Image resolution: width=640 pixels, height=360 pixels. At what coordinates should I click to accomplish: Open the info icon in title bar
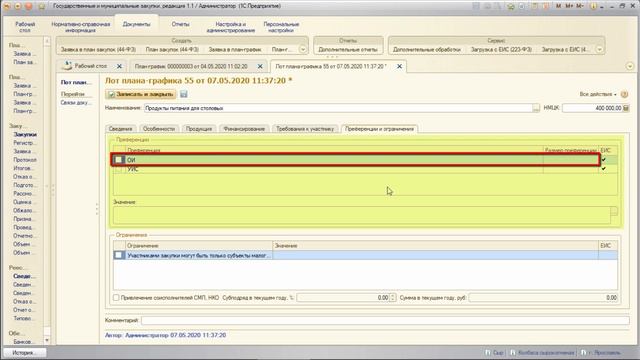(x=593, y=6)
